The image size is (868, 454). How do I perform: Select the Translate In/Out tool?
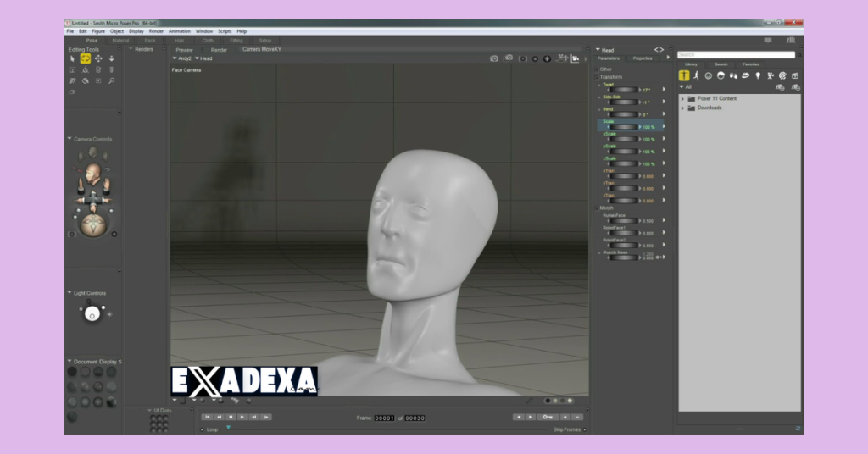pos(111,58)
